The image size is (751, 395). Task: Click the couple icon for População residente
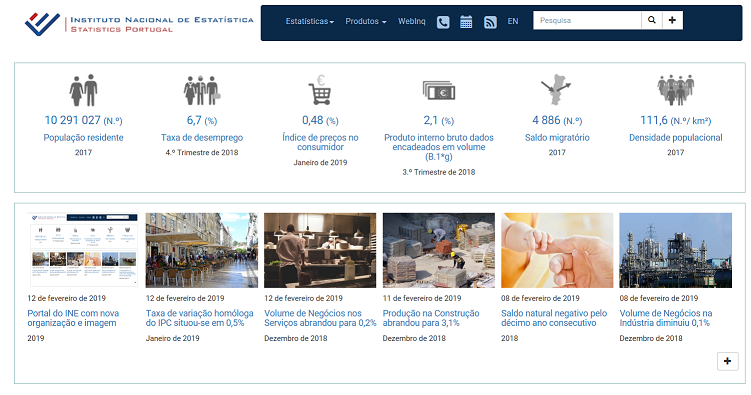(83, 90)
